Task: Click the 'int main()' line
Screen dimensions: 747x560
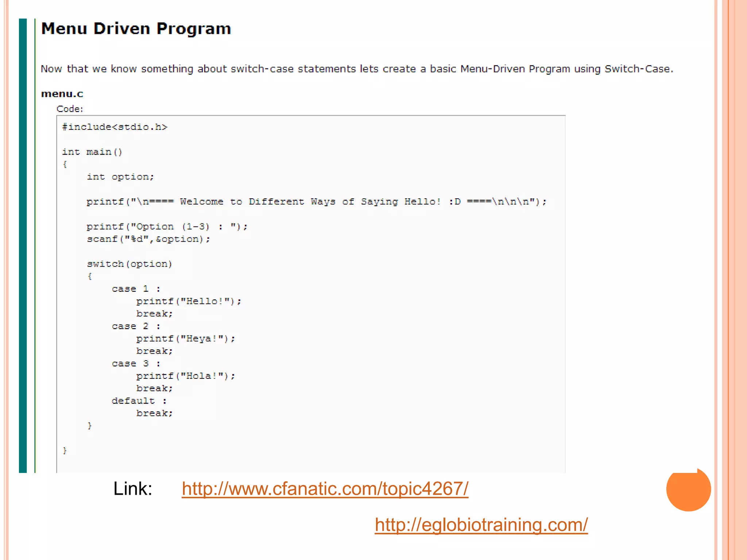Action: pyautogui.click(x=92, y=152)
